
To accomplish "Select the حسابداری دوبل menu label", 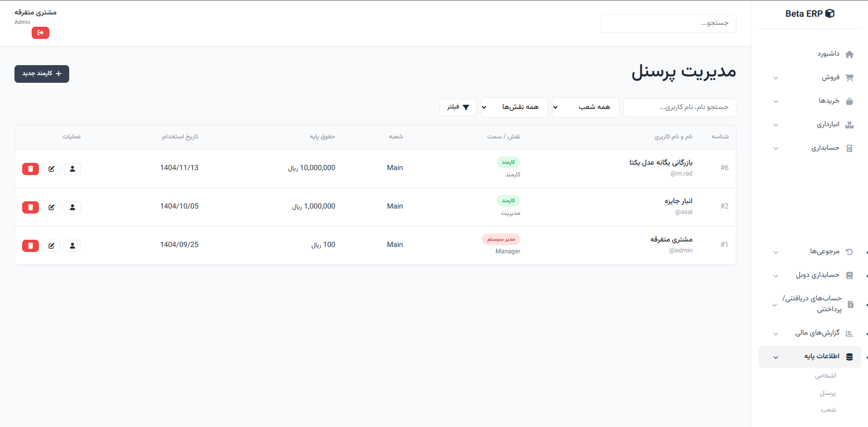I will [x=817, y=275].
